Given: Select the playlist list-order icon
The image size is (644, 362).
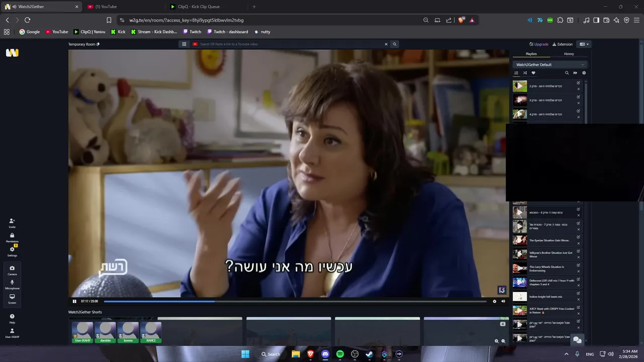Looking at the screenshot, I should click(x=516, y=73).
